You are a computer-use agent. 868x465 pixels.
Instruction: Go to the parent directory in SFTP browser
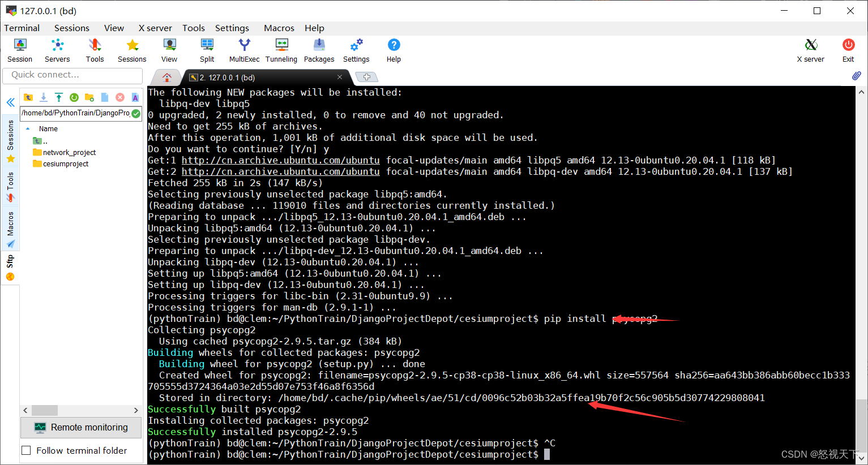(28, 97)
